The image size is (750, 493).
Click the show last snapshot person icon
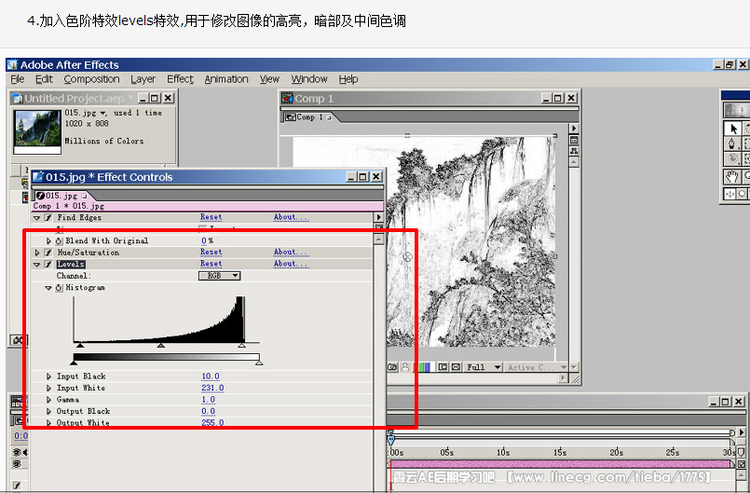(x=405, y=367)
